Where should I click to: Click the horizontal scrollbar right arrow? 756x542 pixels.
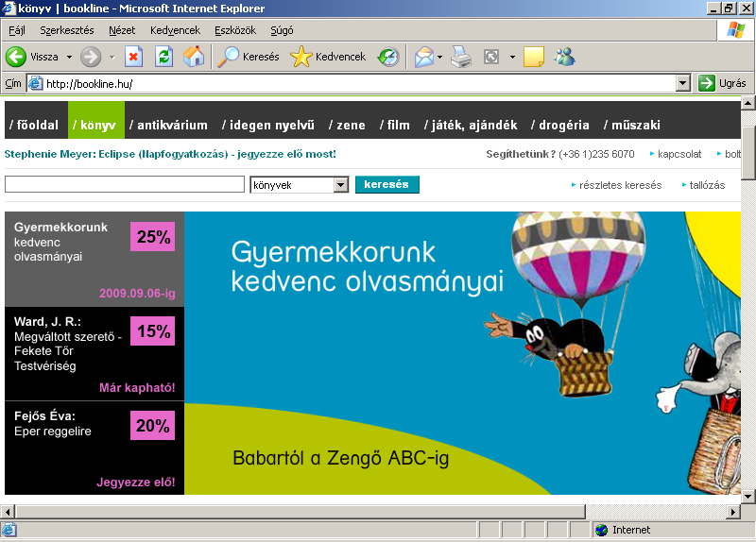click(733, 511)
